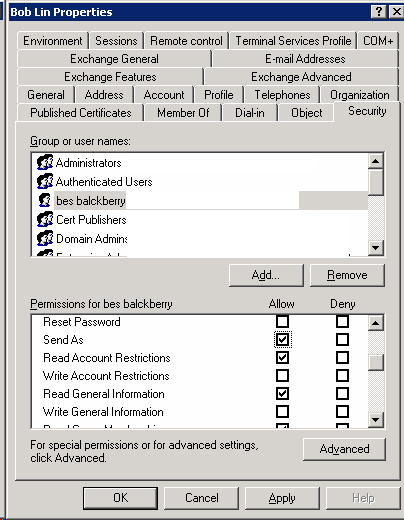Click the group list scroll-down arrow
Screen dimensions: 404x520
376,248
